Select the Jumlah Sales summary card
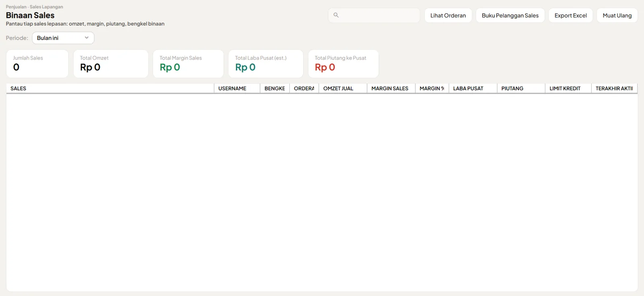Screen dimensions: 644x296 pos(37,64)
